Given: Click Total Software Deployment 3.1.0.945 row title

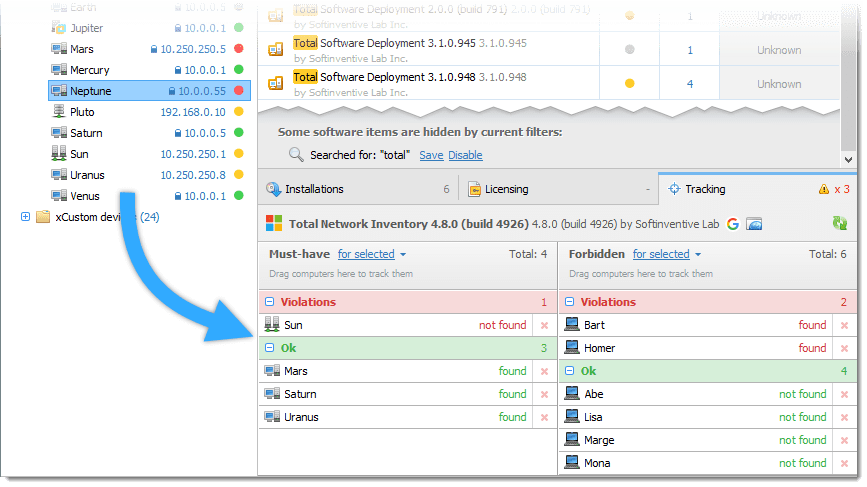Looking at the screenshot, I should 384,43.
